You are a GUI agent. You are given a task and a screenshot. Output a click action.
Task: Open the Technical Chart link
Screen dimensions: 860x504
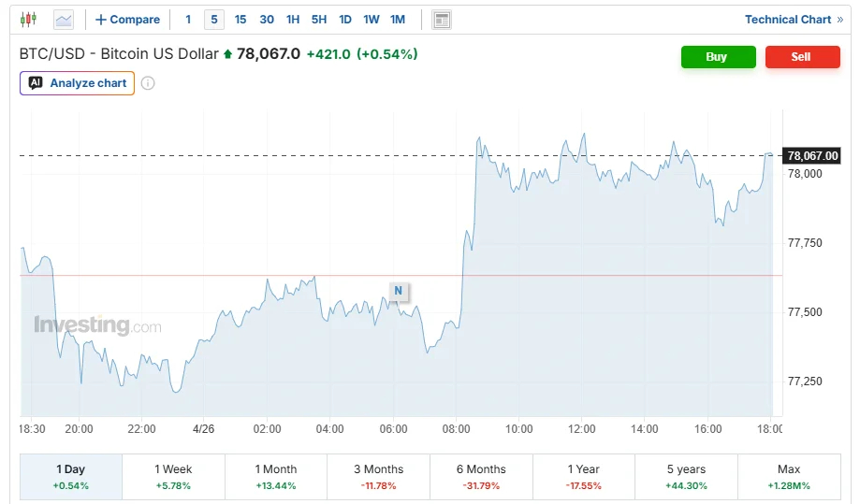point(794,20)
